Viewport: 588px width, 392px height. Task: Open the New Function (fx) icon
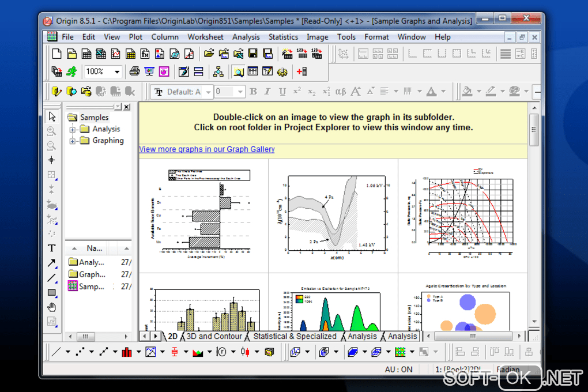click(x=145, y=54)
